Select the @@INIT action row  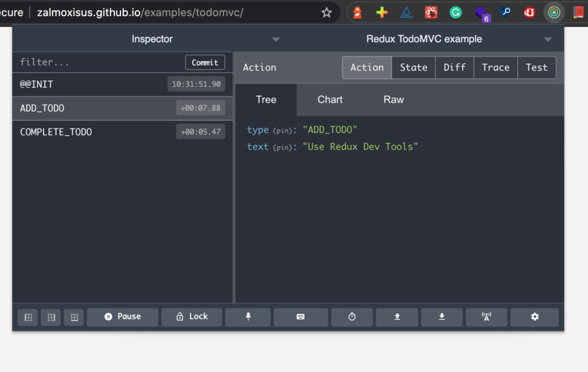(122, 84)
